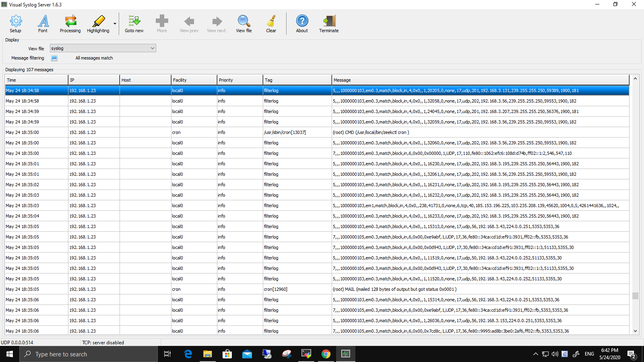Clear the message list with the broom
The height and width of the screenshot is (362, 644).
[x=271, y=24]
